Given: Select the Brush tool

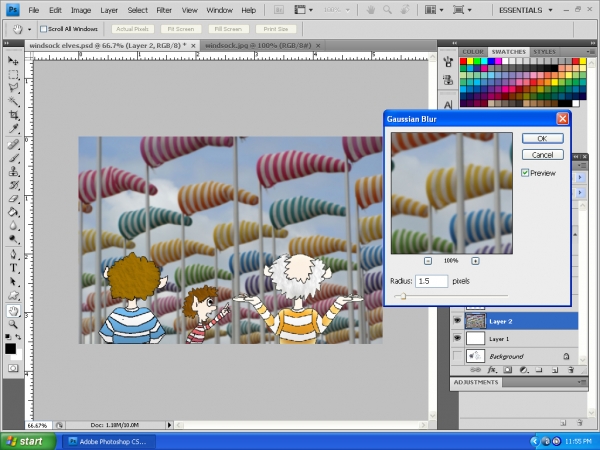Looking at the screenshot, I should tap(13, 158).
